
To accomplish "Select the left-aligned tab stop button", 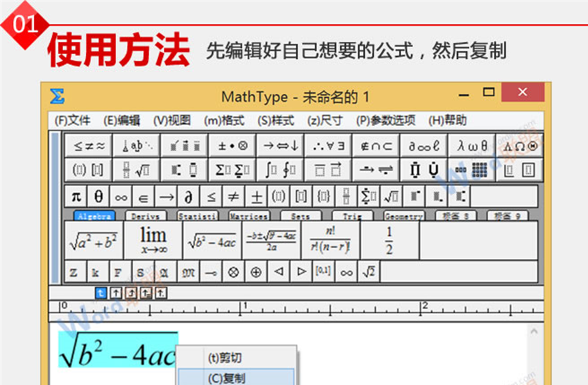I will [101, 293].
